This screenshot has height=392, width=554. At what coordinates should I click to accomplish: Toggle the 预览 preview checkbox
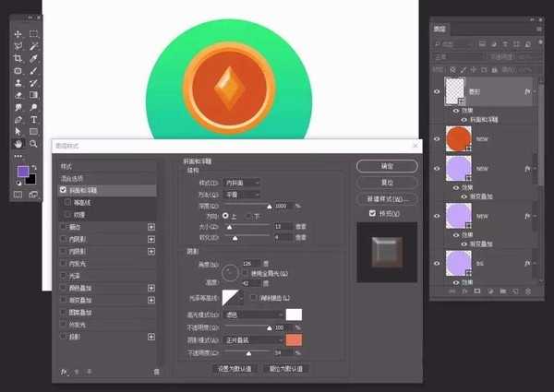pos(371,213)
